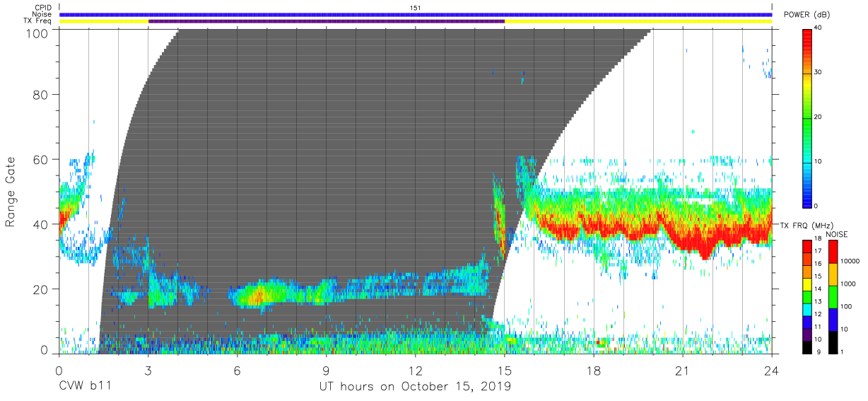Screen dimensions: 868x401
Task: Click the yellow TX Freq segment after 15 UT
Action: 638,21
